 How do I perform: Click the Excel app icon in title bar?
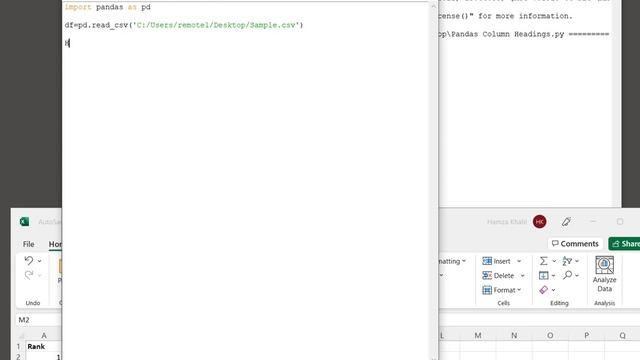(x=24, y=222)
